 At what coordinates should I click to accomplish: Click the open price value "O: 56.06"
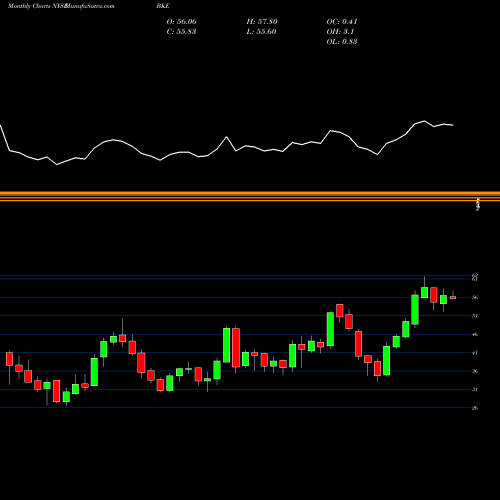pos(181,22)
